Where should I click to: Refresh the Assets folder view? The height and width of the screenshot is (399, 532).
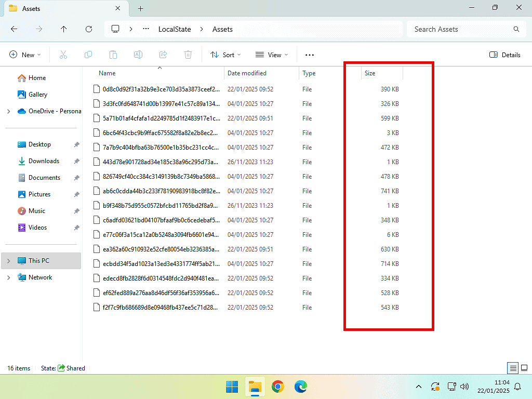click(x=89, y=29)
